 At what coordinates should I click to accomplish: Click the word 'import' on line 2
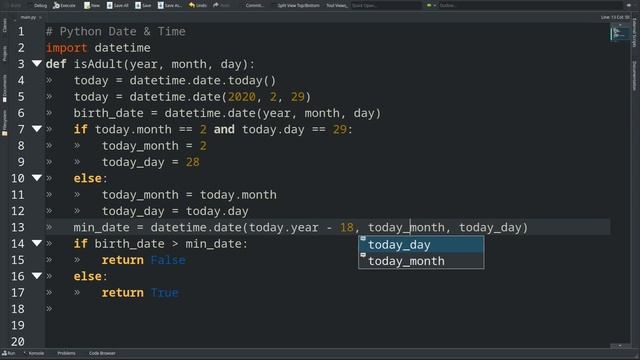(66, 48)
